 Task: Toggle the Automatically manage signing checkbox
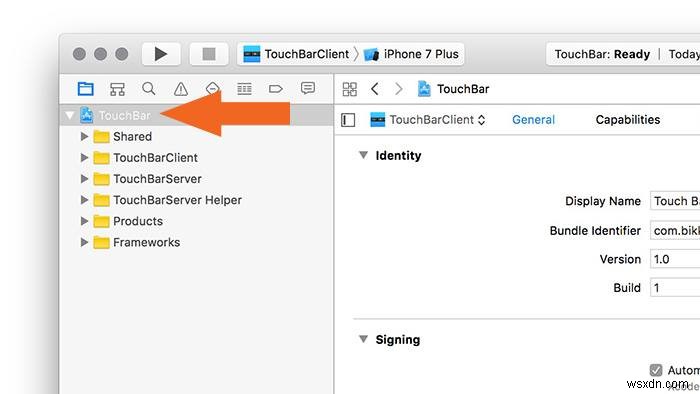[x=656, y=370]
